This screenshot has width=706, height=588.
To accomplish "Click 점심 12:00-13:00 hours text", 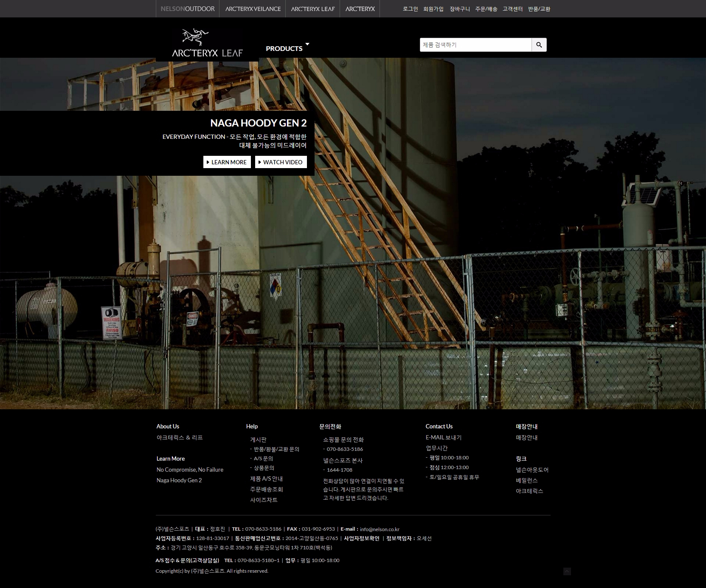I will (x=449, y=467).
